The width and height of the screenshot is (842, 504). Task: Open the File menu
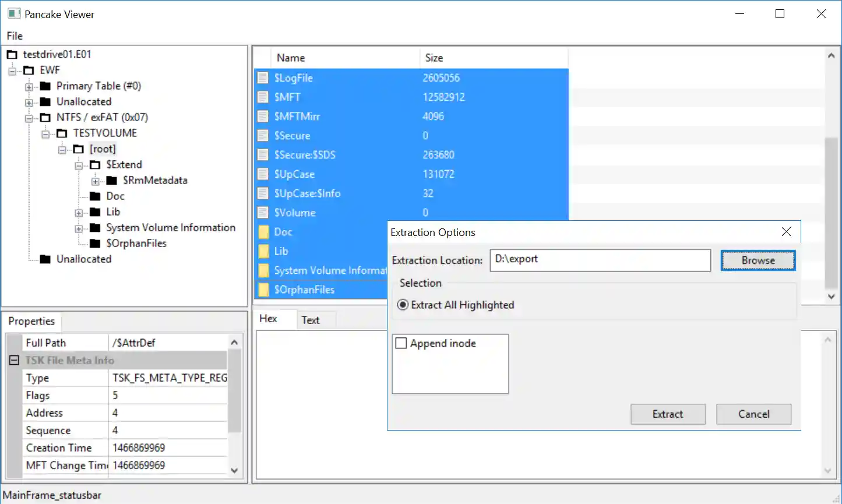[x=15, y=36]
